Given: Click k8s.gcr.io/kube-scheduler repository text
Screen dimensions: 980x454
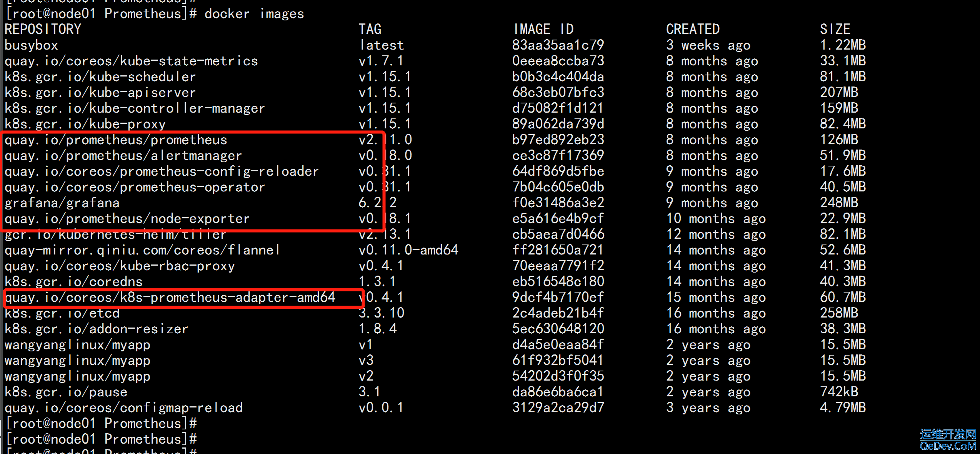Looking at the screenshot, I should point(100,77).
